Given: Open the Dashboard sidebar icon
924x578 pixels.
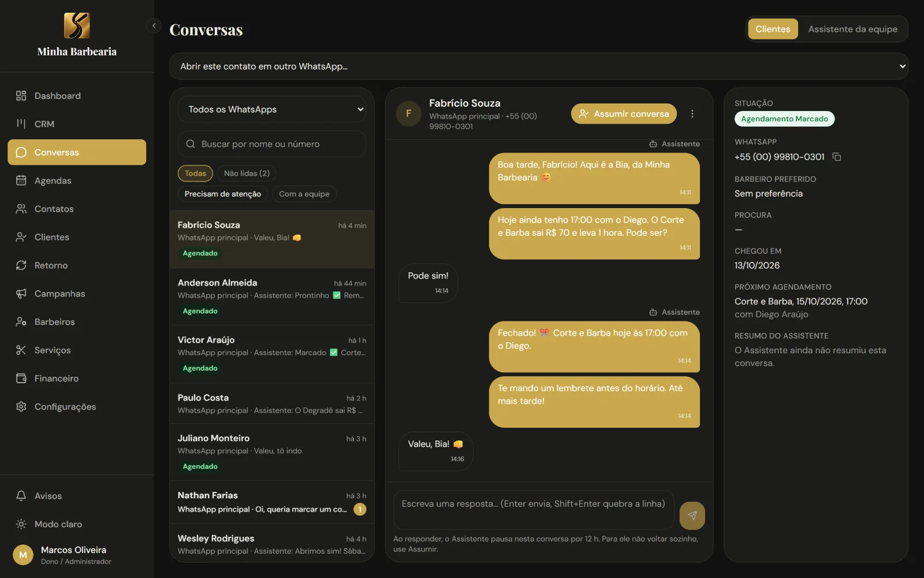Looking at the screenshot, I should click(21, 96).
